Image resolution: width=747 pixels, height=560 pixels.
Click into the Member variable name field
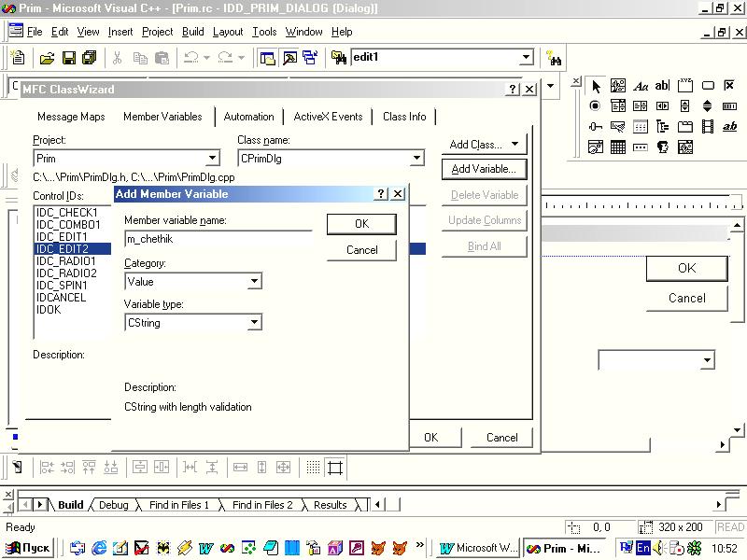pyautogui.click(x=218, y=239)
